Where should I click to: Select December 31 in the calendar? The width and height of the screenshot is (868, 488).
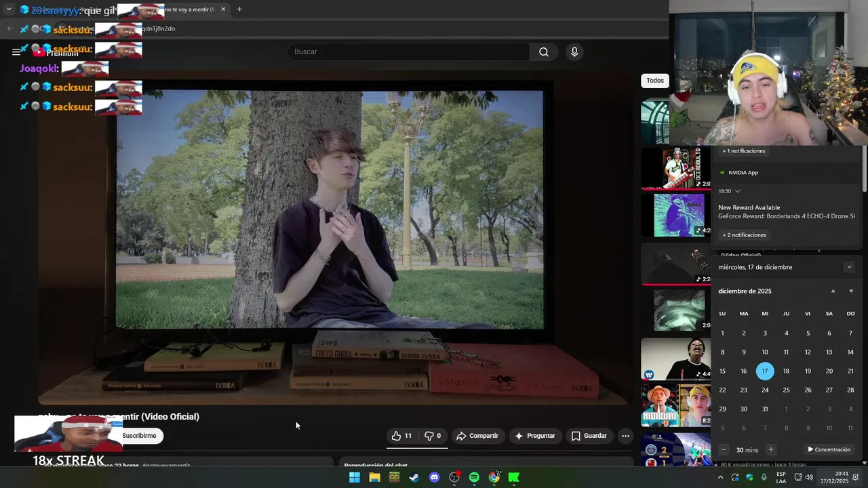(x=765, y=409)
